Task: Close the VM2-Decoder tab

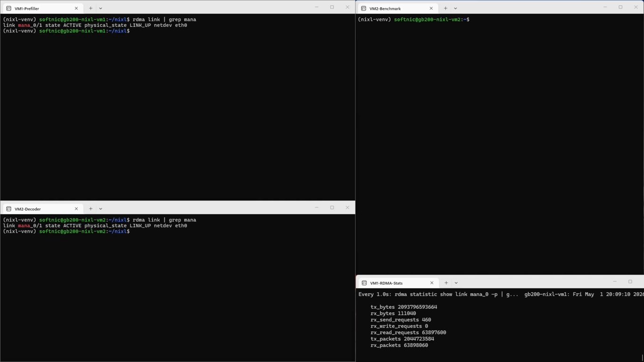Action: [76, 209]
